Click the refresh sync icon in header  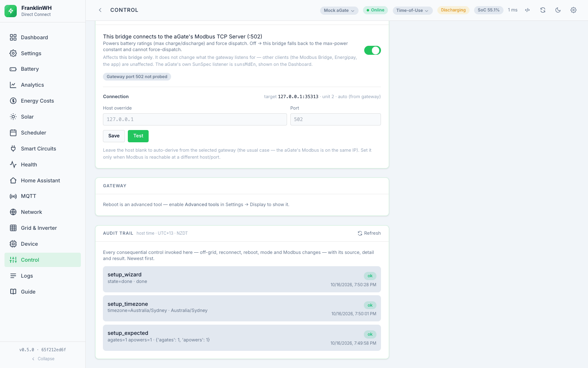pos(543,10)
